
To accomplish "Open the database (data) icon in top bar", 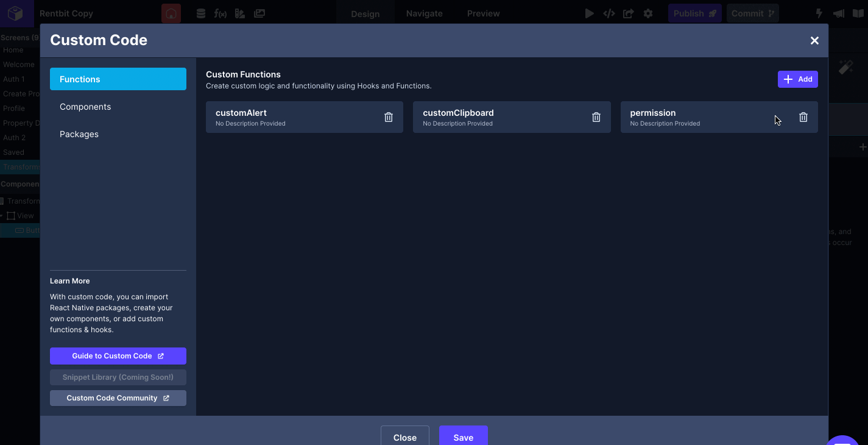I will (201, 13).
